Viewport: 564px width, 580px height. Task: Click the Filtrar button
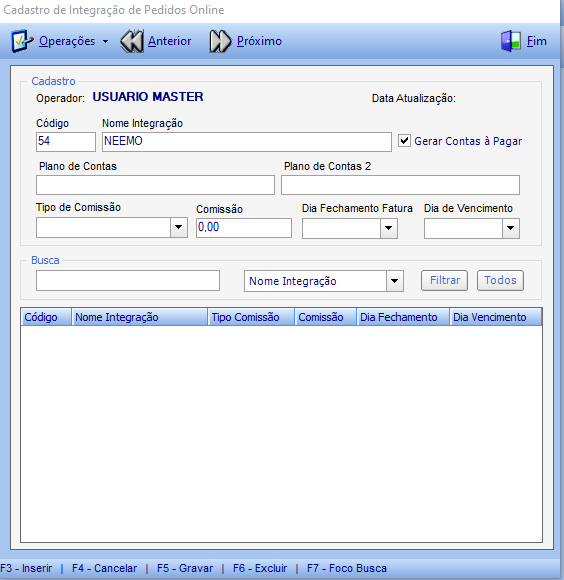[x=444, y=280]
